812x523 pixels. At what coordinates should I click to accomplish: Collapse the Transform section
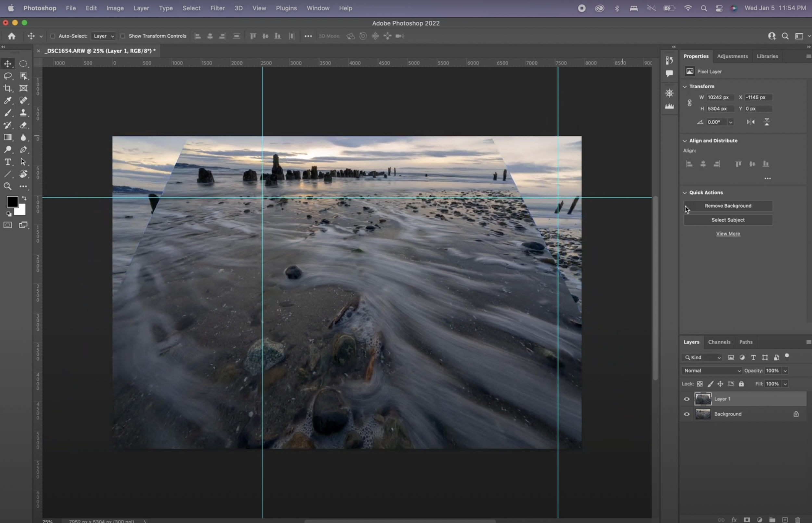point(685,86)
